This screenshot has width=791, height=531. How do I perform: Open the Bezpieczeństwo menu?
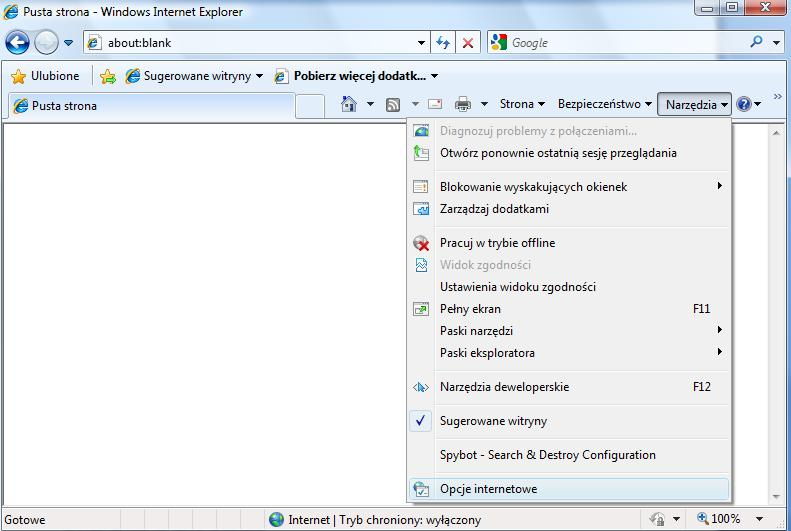point(604,104)
